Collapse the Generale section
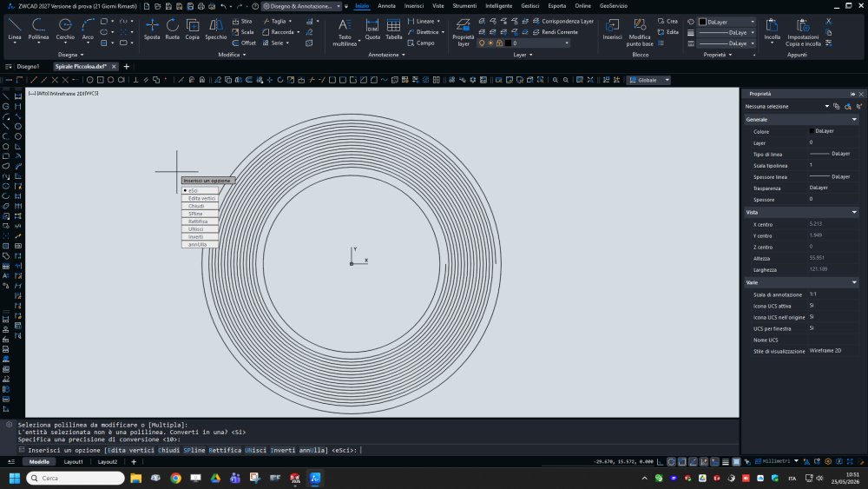868x489 pixels. coord(854,120)
